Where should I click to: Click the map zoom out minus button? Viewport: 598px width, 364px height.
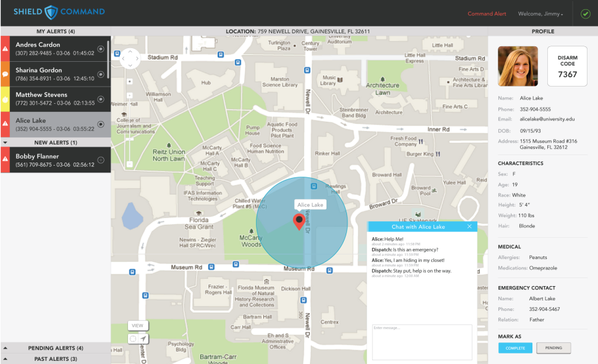(x=130, y=164)
